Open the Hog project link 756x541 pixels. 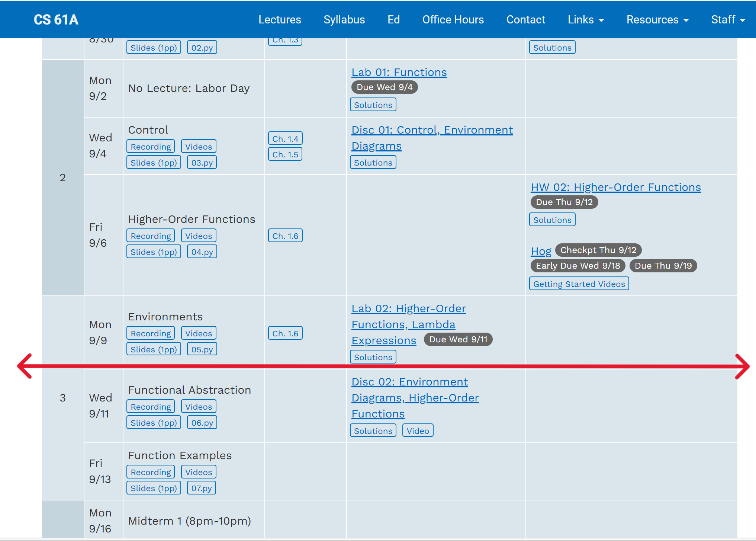tap(541, 251)
